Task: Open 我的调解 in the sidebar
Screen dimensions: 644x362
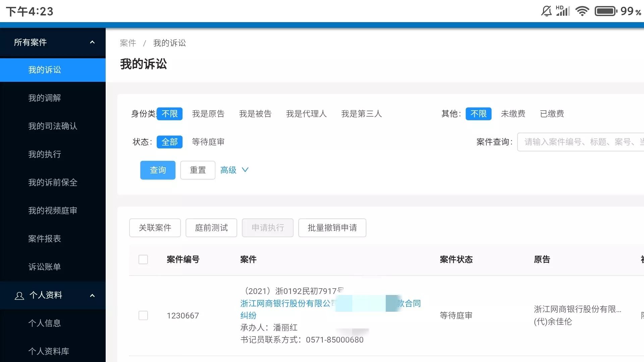Action: tap(45, 98)
